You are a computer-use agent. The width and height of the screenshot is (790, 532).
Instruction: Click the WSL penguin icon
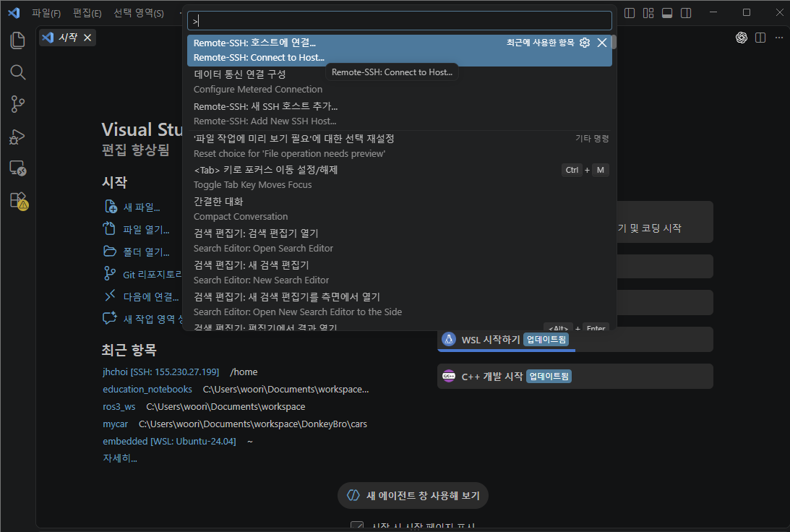[448, 339]
